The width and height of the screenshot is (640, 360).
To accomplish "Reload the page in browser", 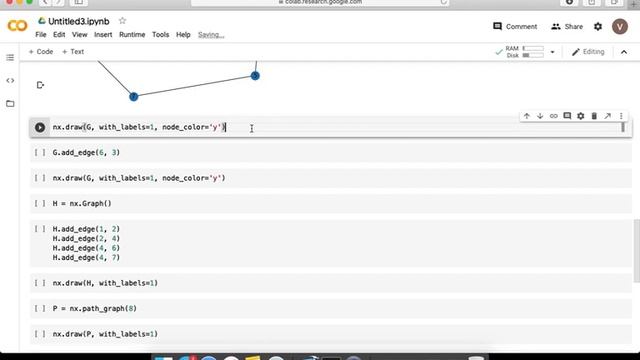I will [x=443, y=2].
